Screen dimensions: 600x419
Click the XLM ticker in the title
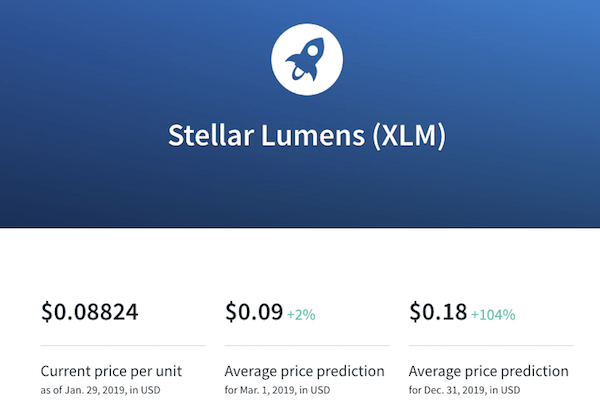tap(409, 135)
